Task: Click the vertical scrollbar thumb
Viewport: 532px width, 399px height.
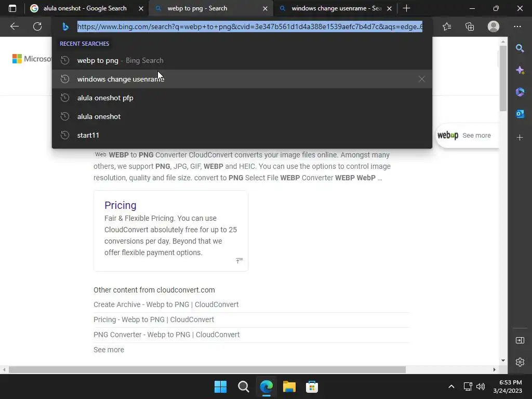Action: [x=503, y=78]
